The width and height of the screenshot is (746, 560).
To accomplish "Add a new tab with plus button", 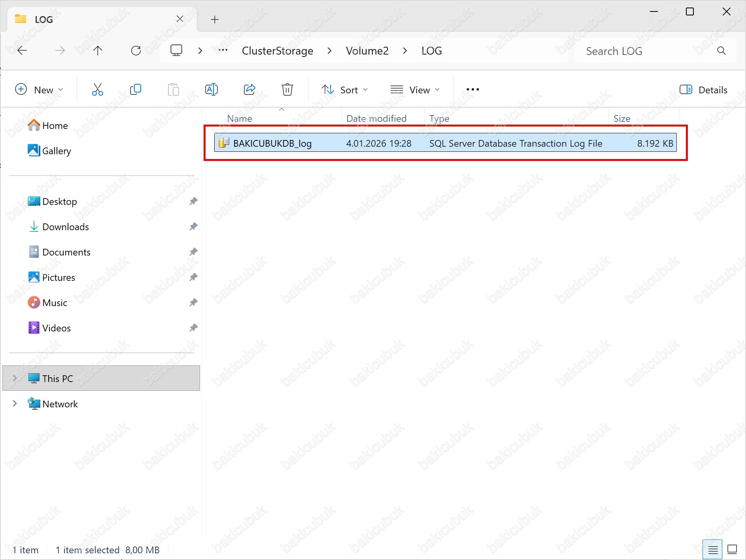I will (215, 19).
